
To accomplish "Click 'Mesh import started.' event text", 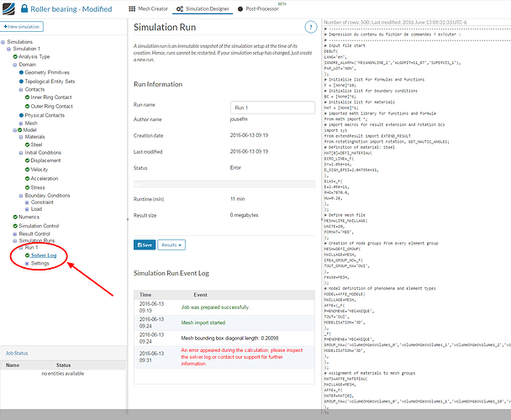I will tap(203, 323).
